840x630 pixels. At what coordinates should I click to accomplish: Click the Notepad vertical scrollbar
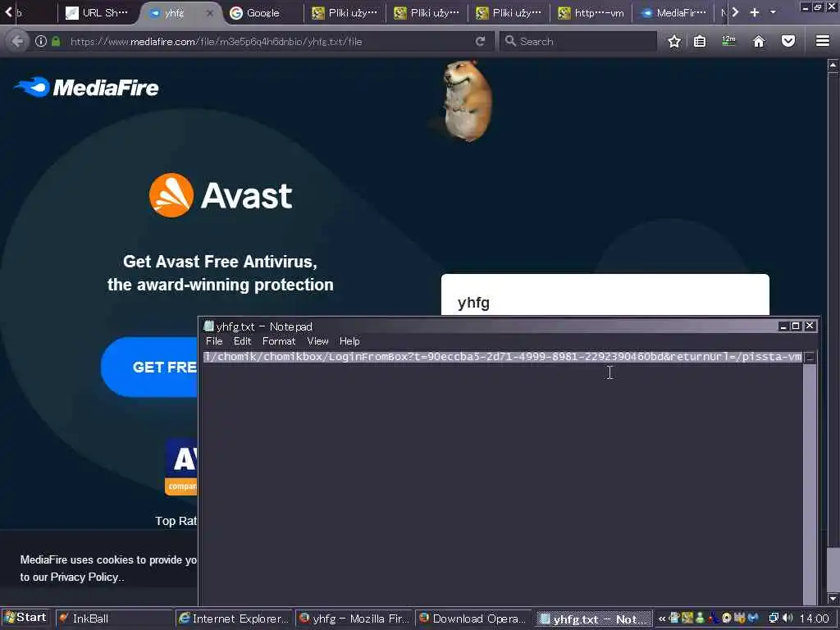(x=810, y=478)
